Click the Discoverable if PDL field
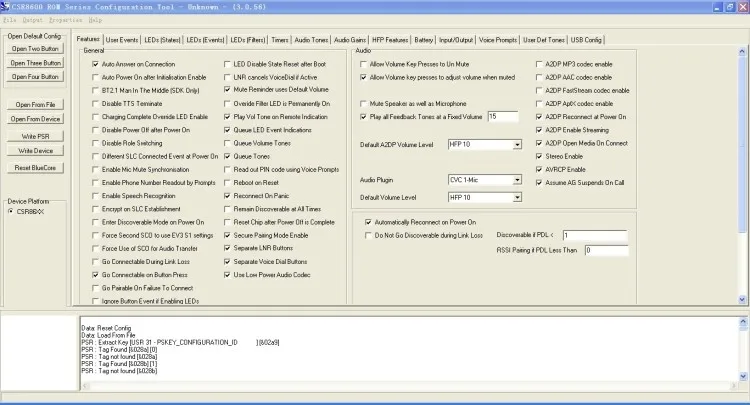 click(595, 235)
